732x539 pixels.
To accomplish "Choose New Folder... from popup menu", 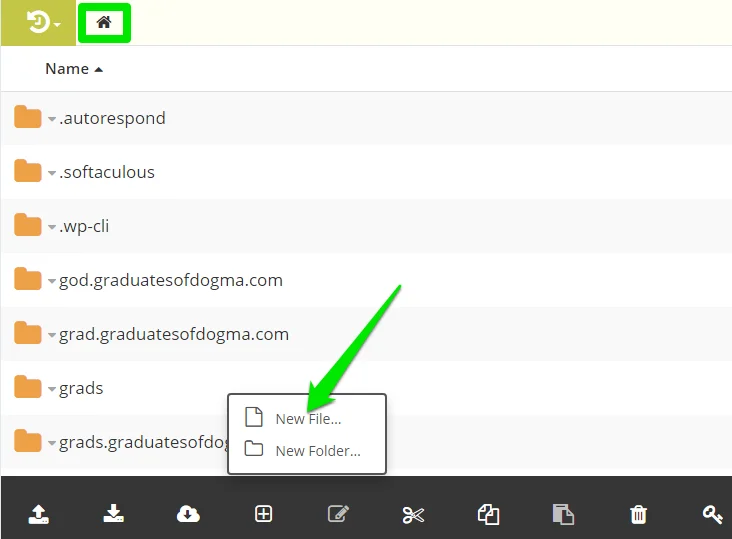I will coord(307,450).
